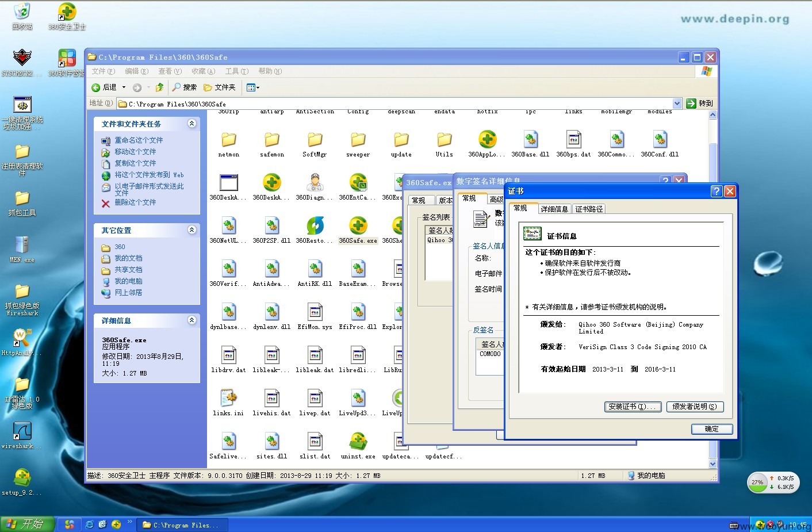Viewport: 812px width, 532px height.
Task: Click the Back (后退) toolbar button
Action: click(104, 87)
